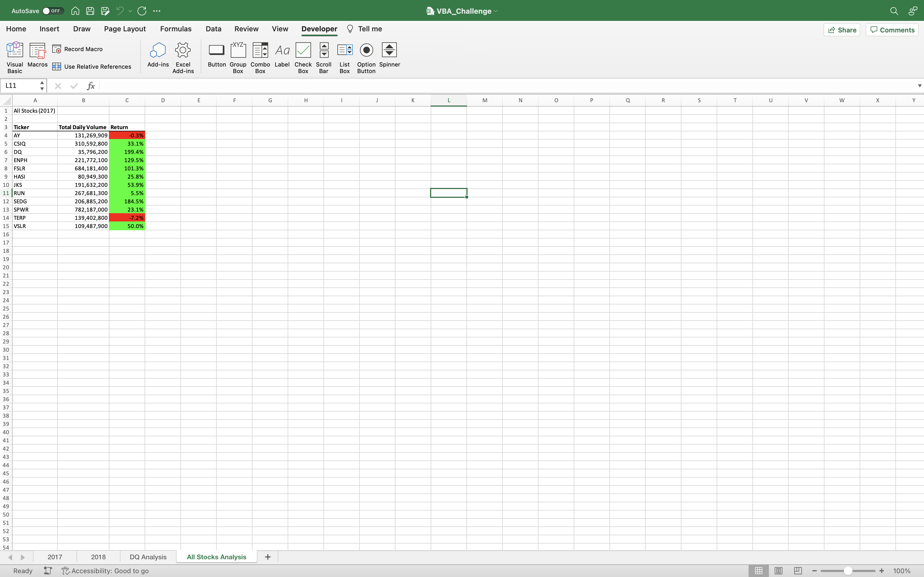Click the Macros icon
Screen dimensions: 924x577
click(37, 53)
